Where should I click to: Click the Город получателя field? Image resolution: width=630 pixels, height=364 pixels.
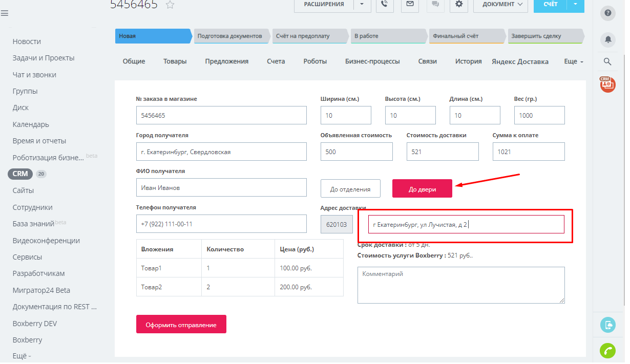tap(221, 152)
